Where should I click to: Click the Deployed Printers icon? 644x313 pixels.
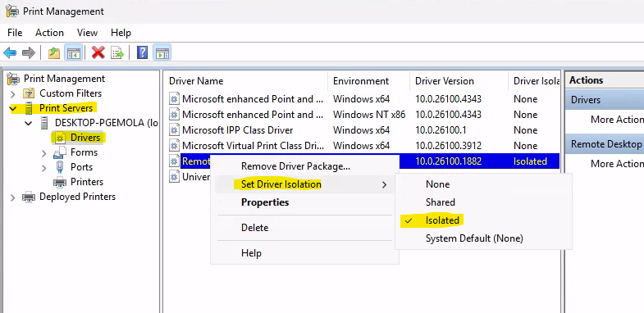[29, 197]
